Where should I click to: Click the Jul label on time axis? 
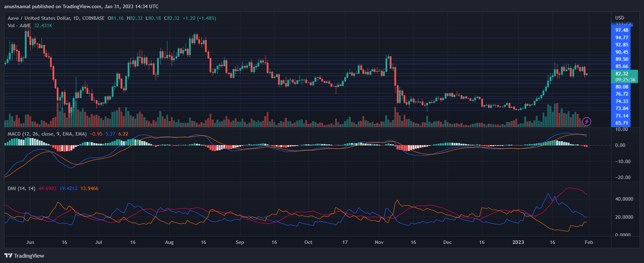click(99, 242)
